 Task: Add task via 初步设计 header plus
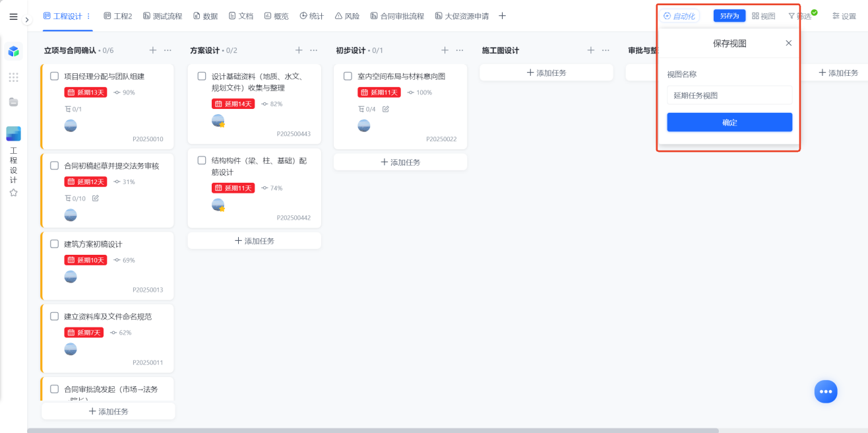click(x=445, y=50)
